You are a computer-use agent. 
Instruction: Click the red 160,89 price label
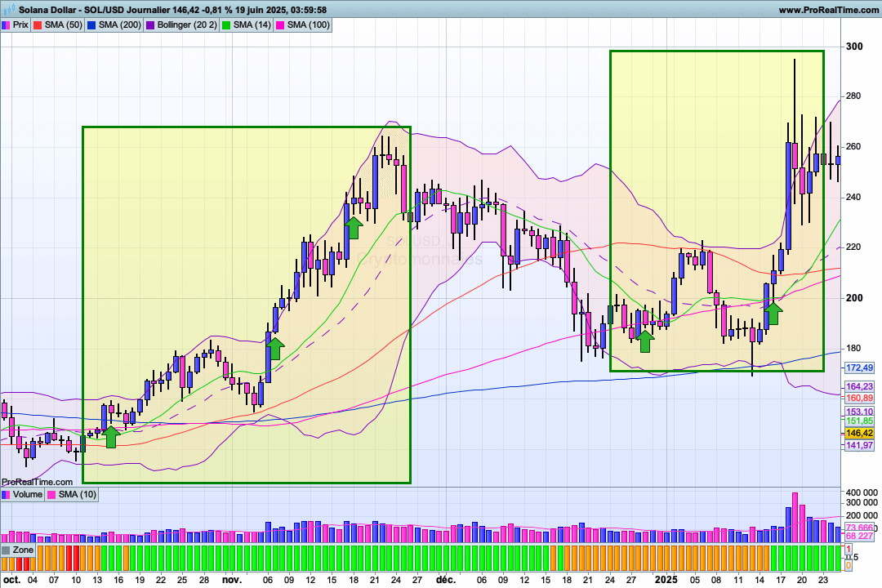point(860,398)
